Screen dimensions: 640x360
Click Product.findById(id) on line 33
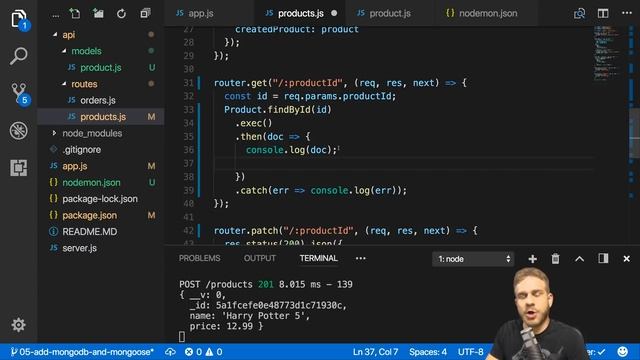point(278,109)
